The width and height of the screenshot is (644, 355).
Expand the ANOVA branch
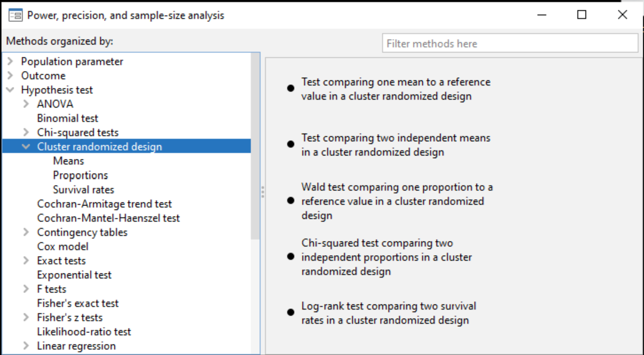tap(26, 104)
